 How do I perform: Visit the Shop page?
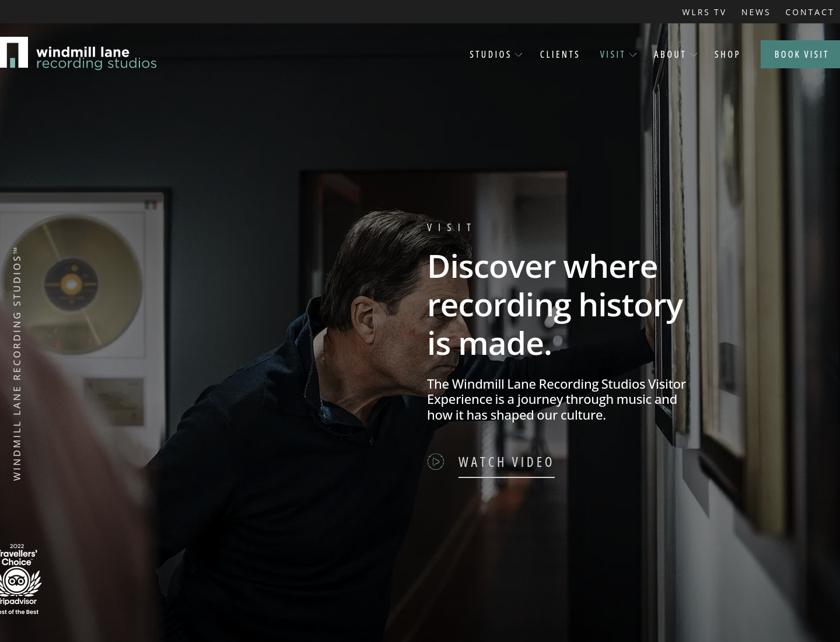(727, 54)
